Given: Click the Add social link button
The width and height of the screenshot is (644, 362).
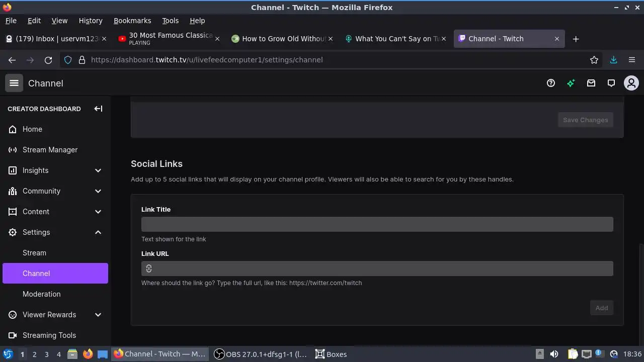Looking at the screenshot, I should (602, 308).
